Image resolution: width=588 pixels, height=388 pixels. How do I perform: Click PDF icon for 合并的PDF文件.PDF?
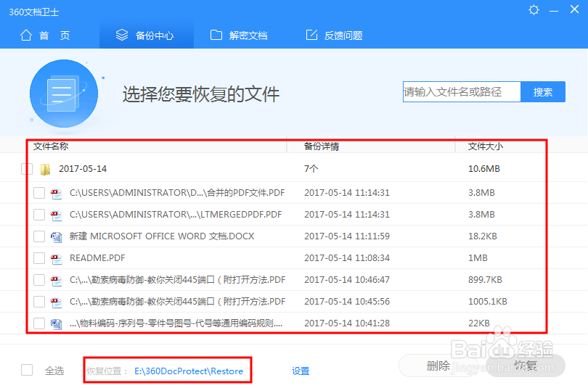click(x=56, y=193)
